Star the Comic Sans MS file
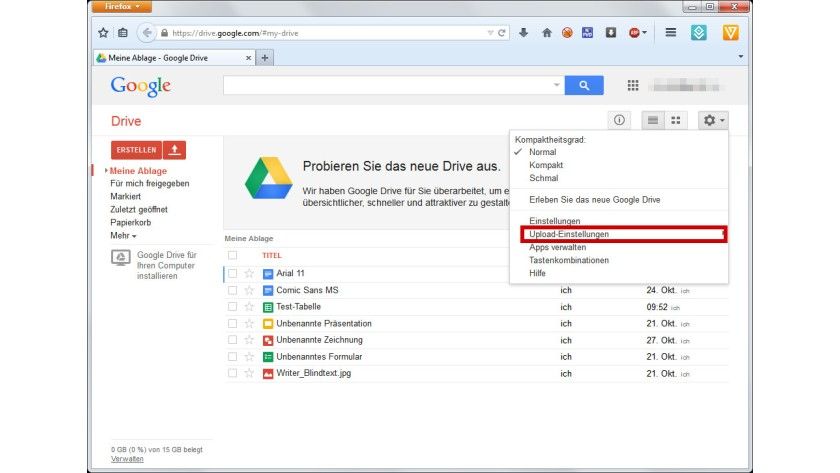Viewport: 840px width, 473px height. point(249,290)
